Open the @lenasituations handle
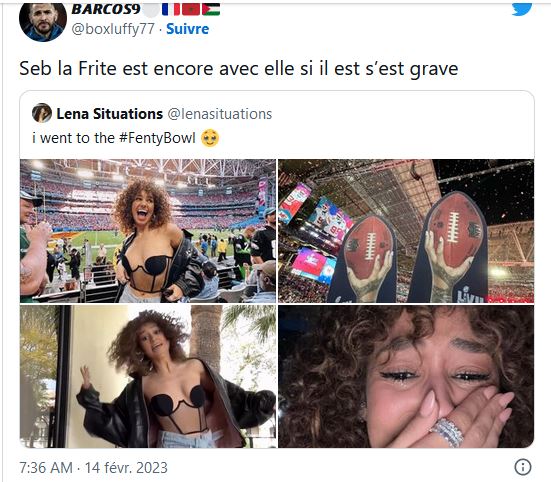551x482 pixels. pos(220,114)
